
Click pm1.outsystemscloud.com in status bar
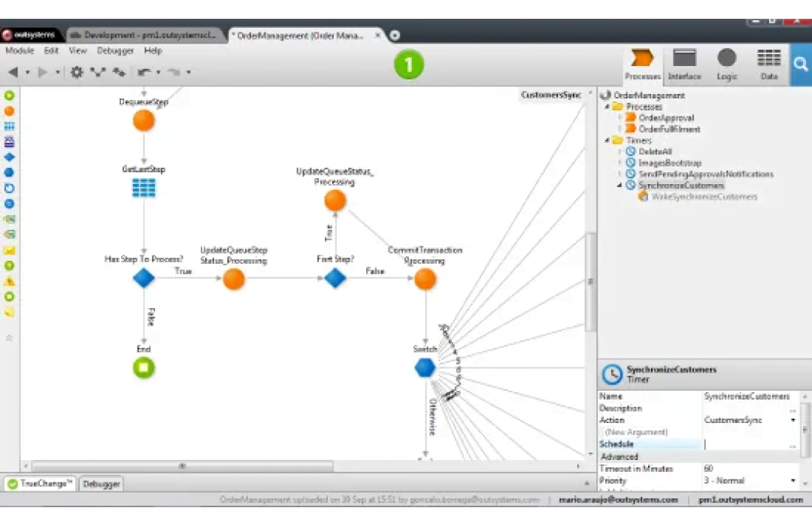click(750, 500)
